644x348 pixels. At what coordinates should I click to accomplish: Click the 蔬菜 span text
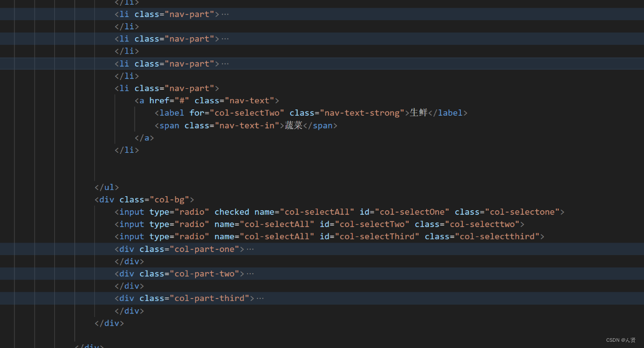(294, 125)
